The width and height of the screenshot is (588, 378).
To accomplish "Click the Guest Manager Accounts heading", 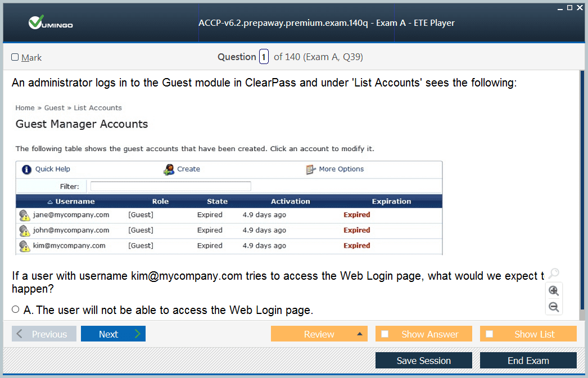I will [x=82, y=124].
